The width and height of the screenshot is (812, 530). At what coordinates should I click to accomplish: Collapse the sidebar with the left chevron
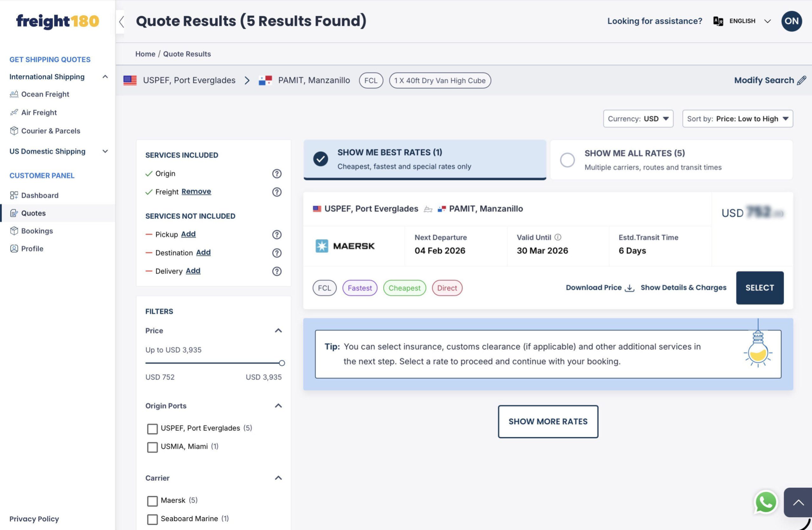(x=121, y=22)
